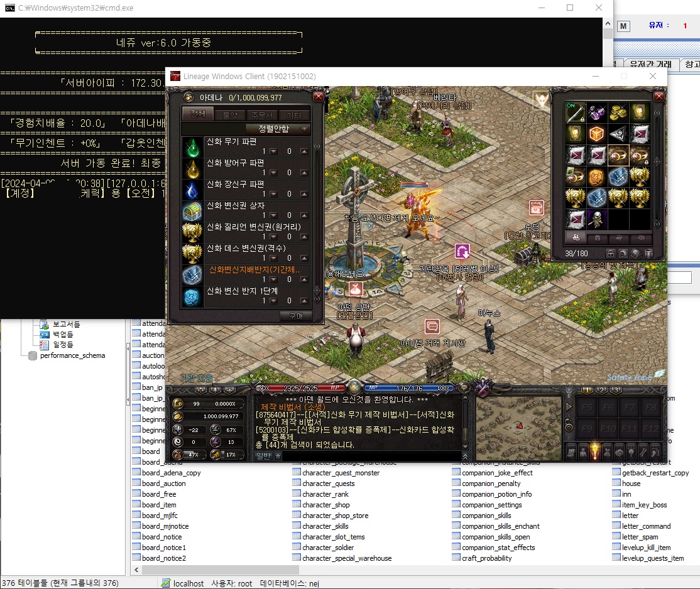Toggle the inventory lock button
Screen dimensions: 700x589
[611, 254]
